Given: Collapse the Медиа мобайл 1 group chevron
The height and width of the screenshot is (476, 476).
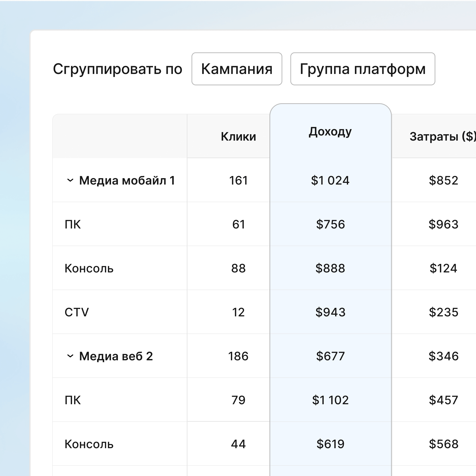Looking at the screenshot, I should point(70,180).
